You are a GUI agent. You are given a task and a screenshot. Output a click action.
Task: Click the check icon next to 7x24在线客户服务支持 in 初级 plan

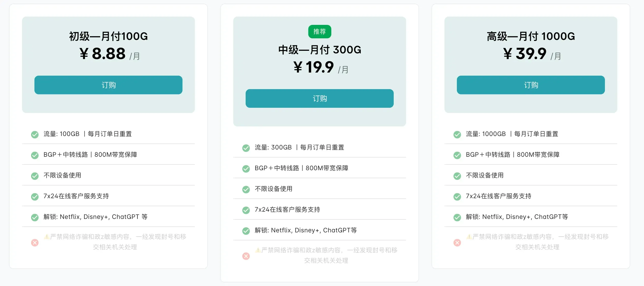35,197
